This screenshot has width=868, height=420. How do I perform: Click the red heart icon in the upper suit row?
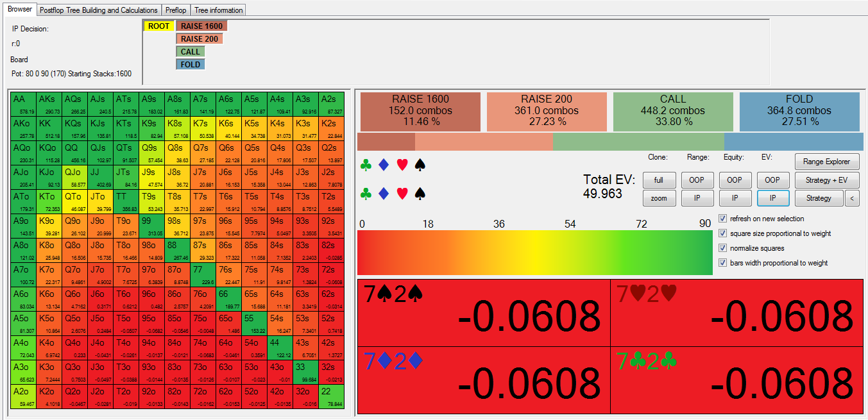pos(402,165)
